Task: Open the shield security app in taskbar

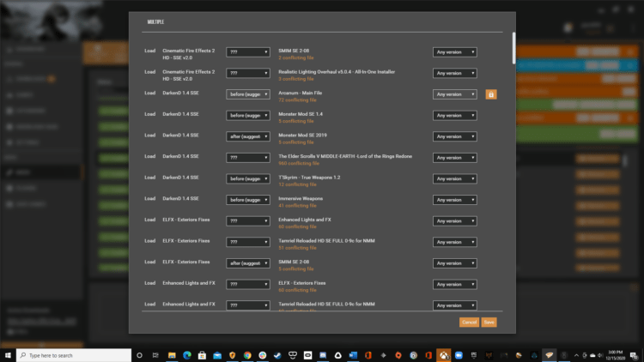Action: [x=232, y=355]
